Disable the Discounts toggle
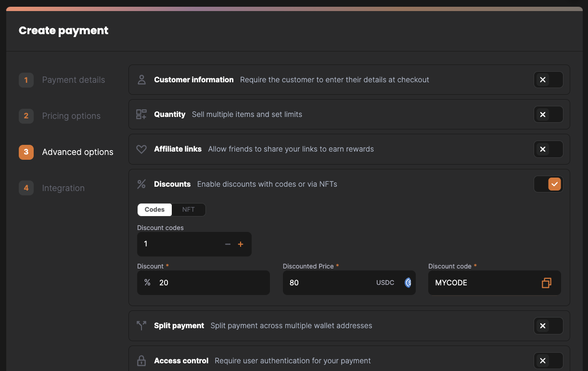This screenshot has height=371, width=588. point(548,184)
